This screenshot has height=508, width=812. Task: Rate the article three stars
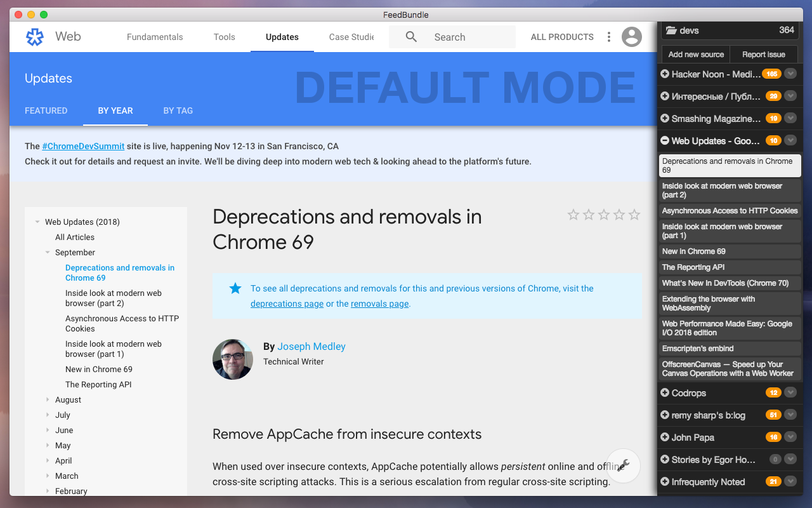tap(604, 215)
